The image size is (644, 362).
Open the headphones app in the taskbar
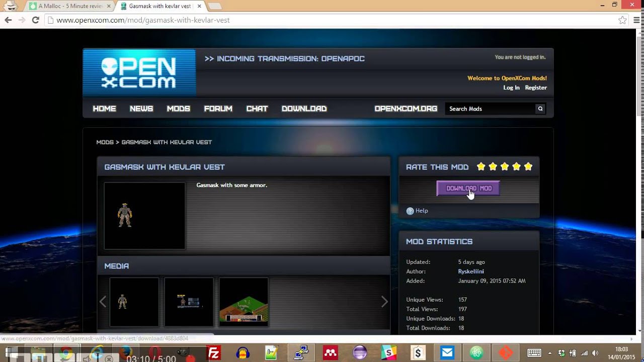(x=243, y=353)
